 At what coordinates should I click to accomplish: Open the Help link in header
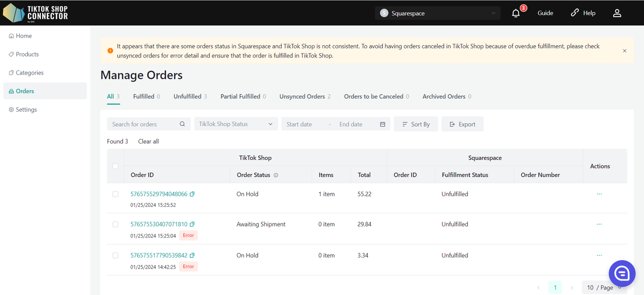tap(584, 13)
